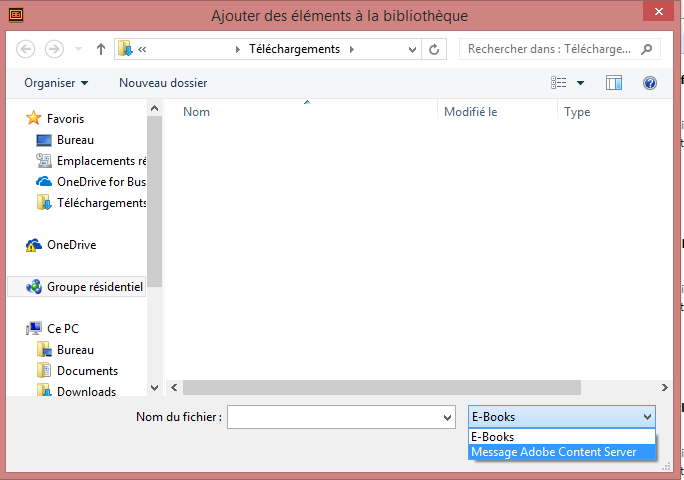Open more view options dropdown arrow
Image resolution: width=684 pixels, height=480 pixels.
(581, 83)
